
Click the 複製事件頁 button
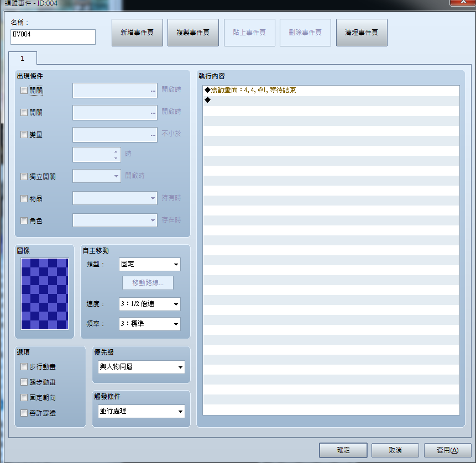click(193, 33)
